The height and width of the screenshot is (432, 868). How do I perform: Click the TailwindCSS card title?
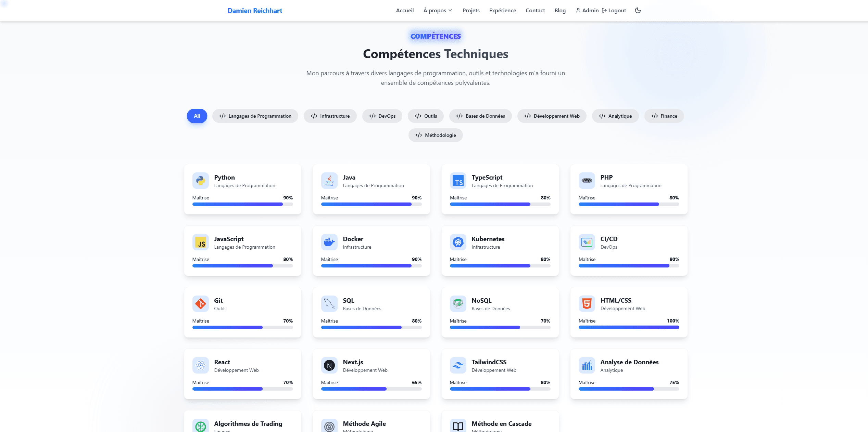point(489,362)
